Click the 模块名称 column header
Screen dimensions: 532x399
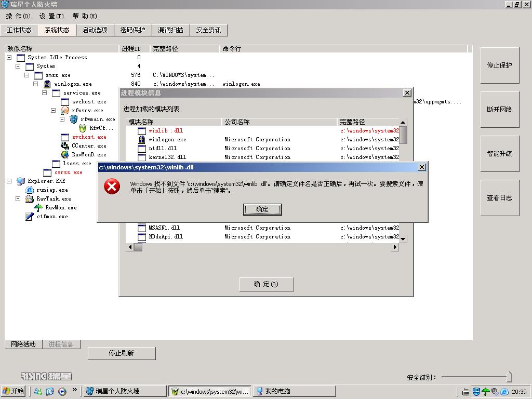point(174,122)
